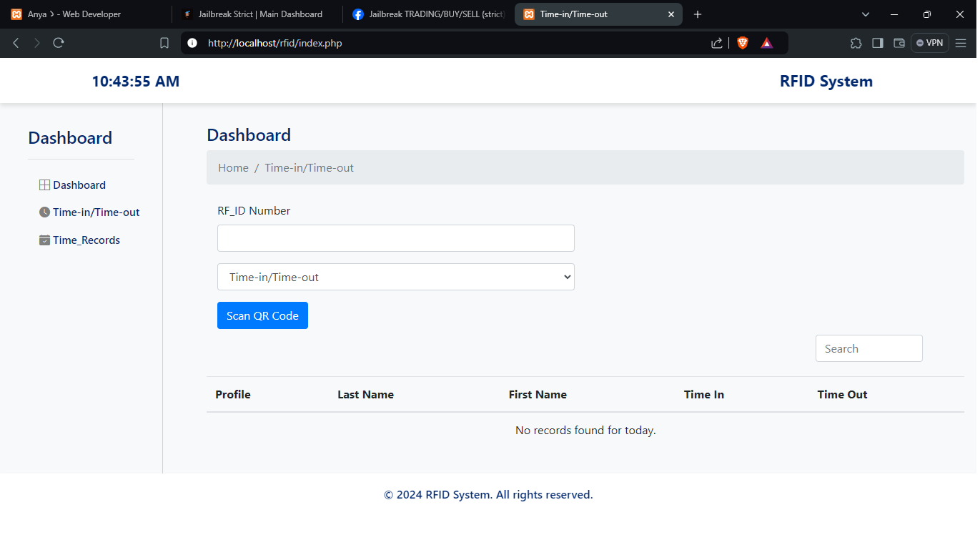Screen dimensions: 980x535
Task: Click the clock icon beside Time-in/Time-out
Action: click(x=44, y=212)
